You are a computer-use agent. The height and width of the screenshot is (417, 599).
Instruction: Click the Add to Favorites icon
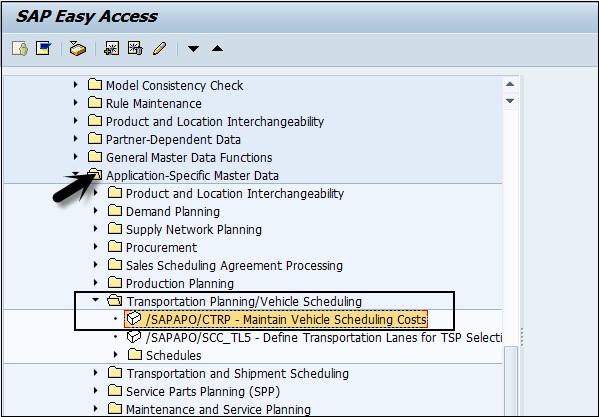coord(112,48)
